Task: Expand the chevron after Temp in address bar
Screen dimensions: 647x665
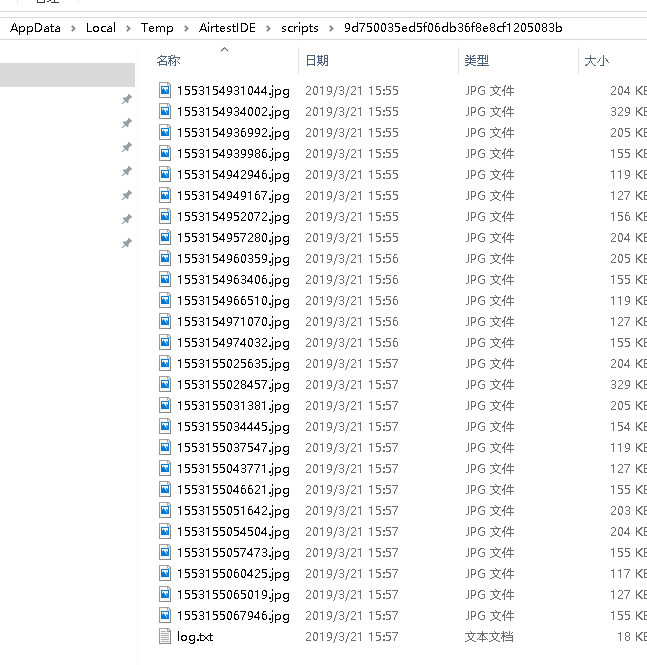Action: coord(186,28)
